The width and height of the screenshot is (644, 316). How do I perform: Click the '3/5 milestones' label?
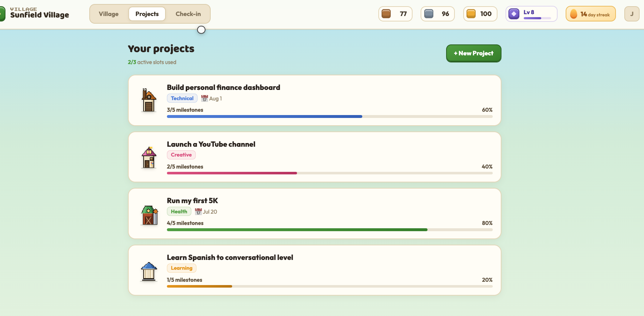click(185, 110)
